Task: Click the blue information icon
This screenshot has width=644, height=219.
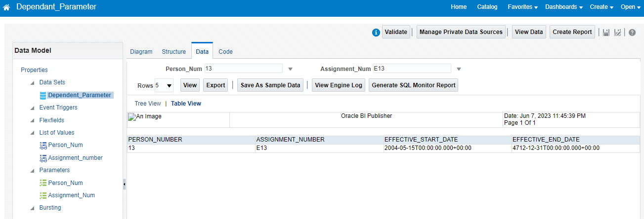Action: click(x=376, y=33)
